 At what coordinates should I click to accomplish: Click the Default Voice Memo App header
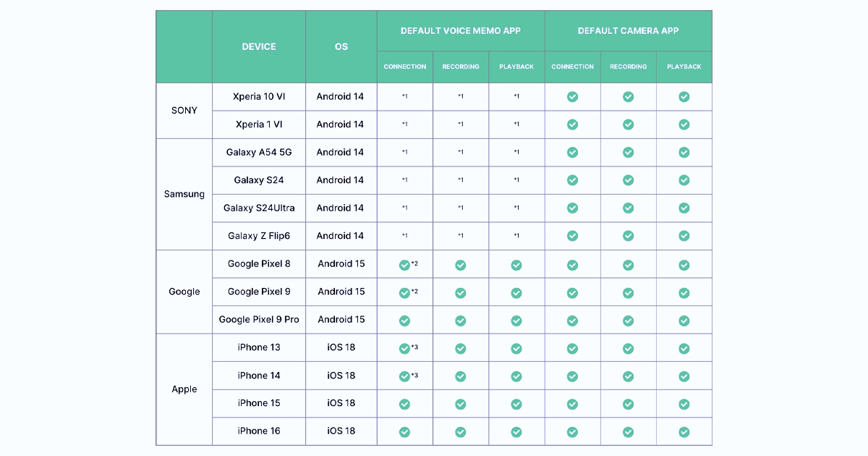[461, 30]
